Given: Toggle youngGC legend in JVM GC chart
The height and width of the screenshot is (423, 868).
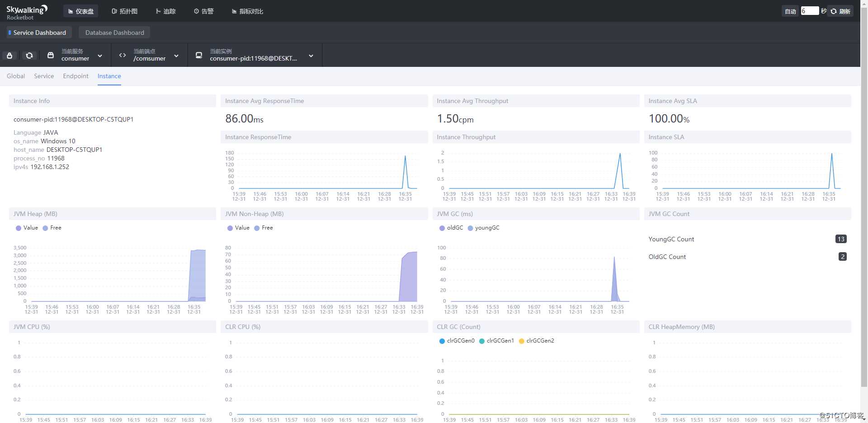Looking at the screenshot, I should [483, 228].
